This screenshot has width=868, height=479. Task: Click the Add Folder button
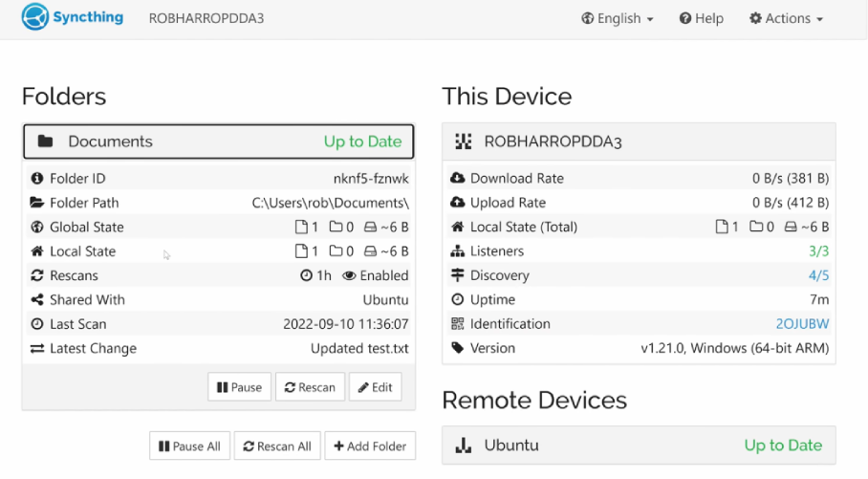coord(370,446)
